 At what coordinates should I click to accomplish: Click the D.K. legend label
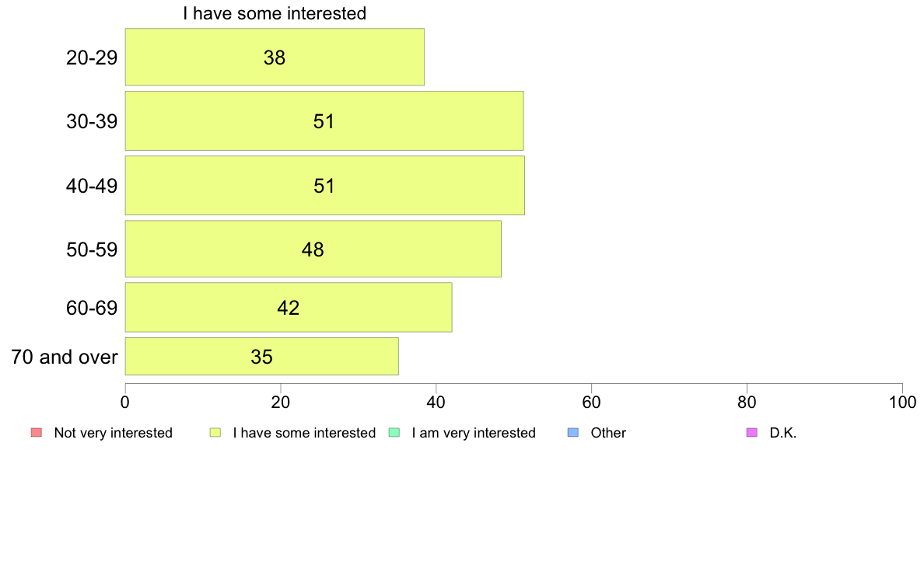pos(783,433)
